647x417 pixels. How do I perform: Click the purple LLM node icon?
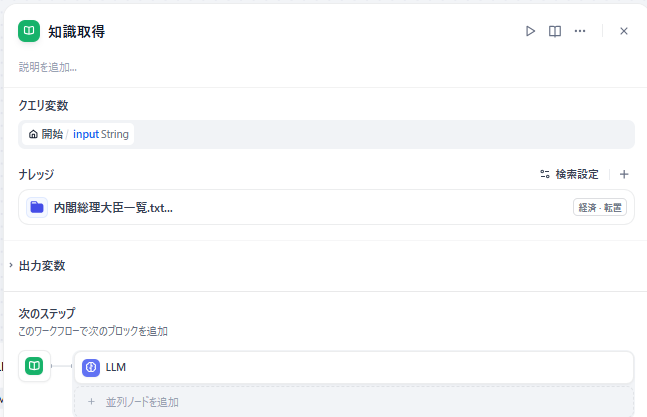coord(91,368)
